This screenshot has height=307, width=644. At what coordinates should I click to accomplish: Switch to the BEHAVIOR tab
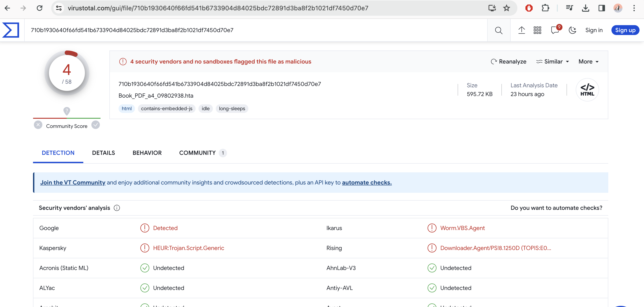coord(147,153)
